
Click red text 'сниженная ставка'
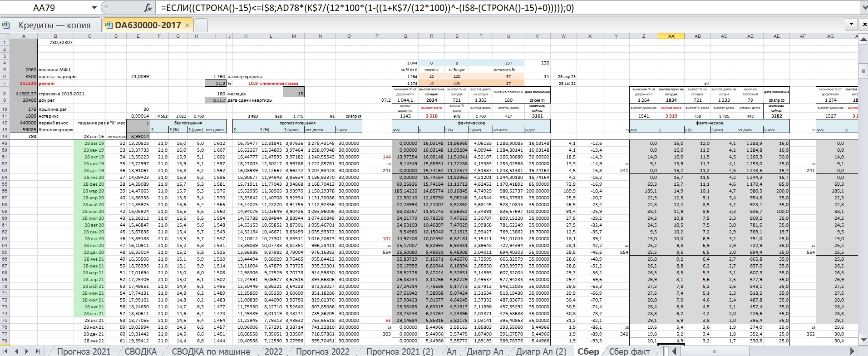point(279,84)
